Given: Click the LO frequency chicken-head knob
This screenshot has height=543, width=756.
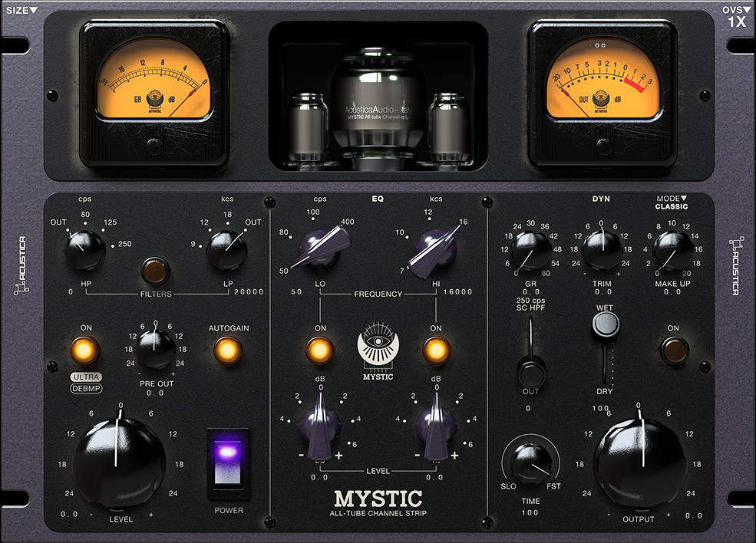Looking at the screenshot, I should [321, 249].
